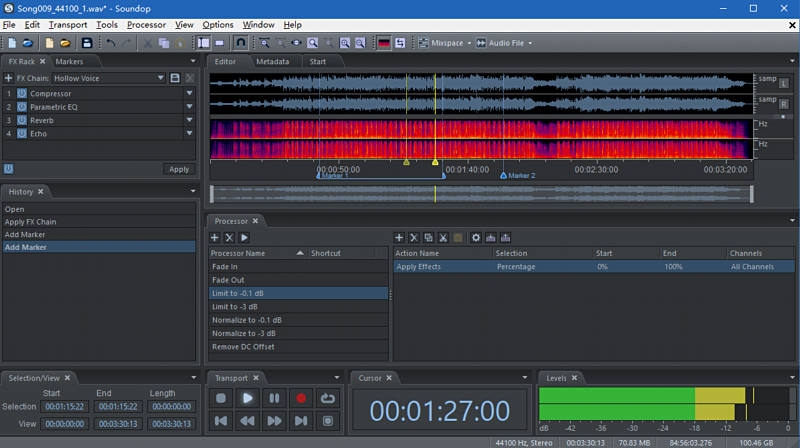Toggle the right channel R button

[x=784, y=104]
